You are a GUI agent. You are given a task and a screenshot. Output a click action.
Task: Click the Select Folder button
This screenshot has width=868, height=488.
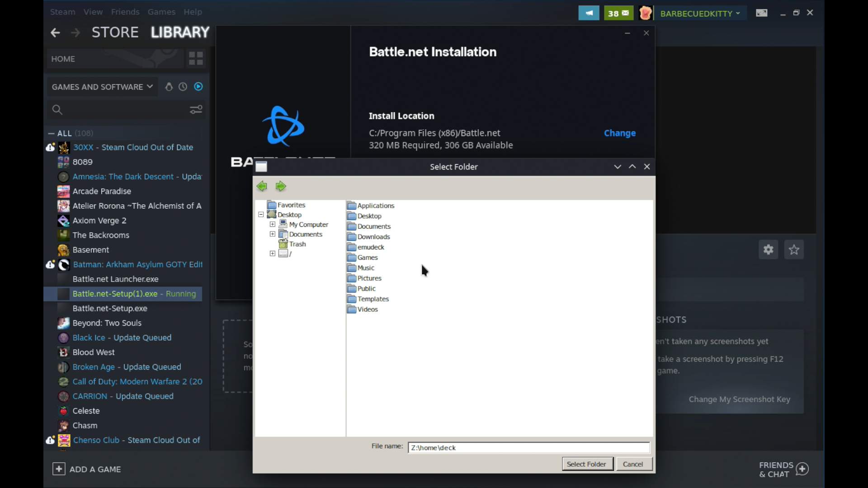coord(587,464)
